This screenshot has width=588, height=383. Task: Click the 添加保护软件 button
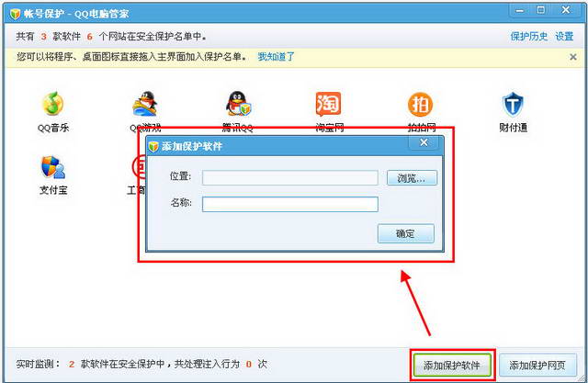[453, 365]
